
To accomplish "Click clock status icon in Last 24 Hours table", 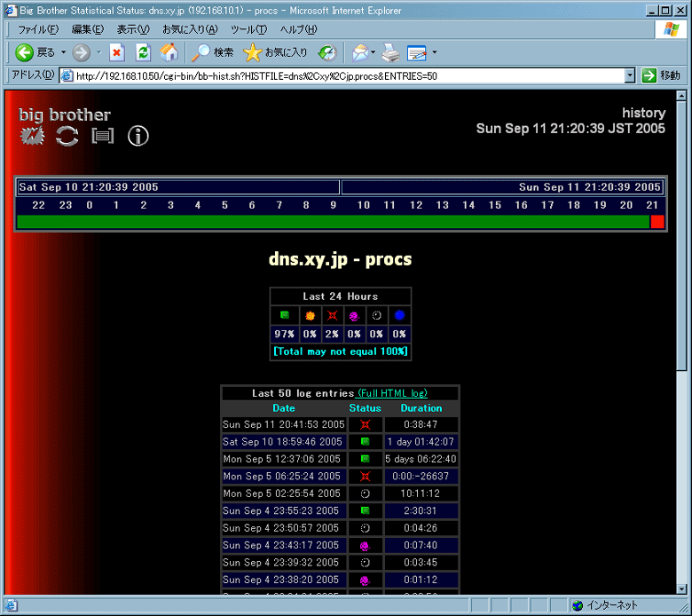I will click(x=376, y=315).
